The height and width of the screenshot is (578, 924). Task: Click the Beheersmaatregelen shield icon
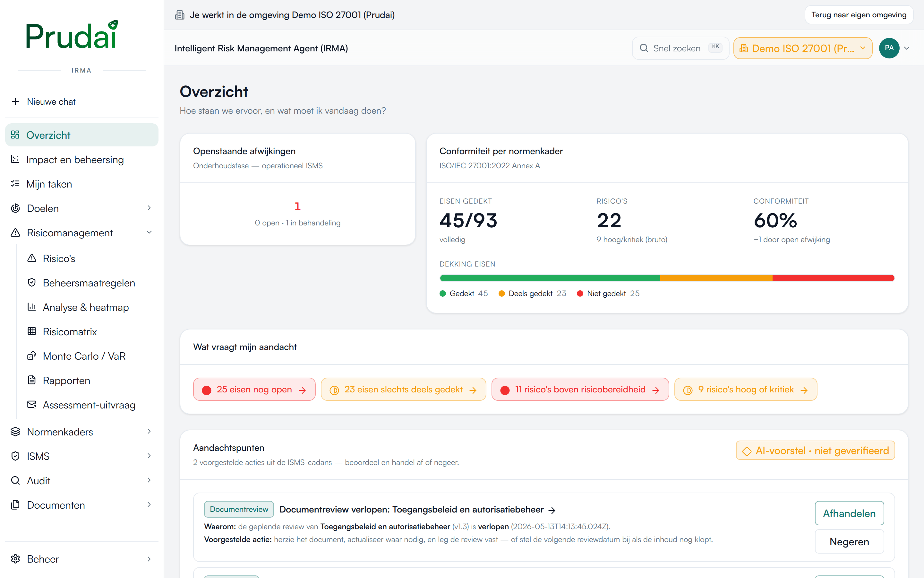click(32, 283)
